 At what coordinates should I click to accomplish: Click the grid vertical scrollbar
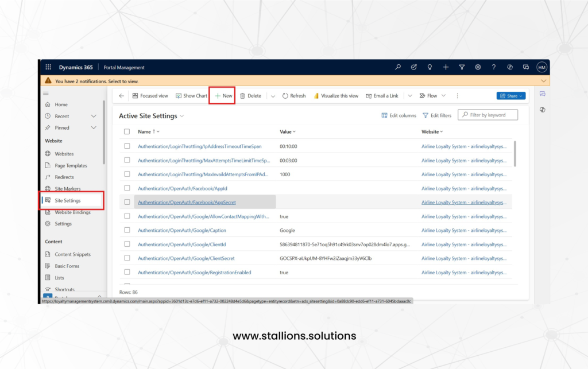(x=514, y=154)
